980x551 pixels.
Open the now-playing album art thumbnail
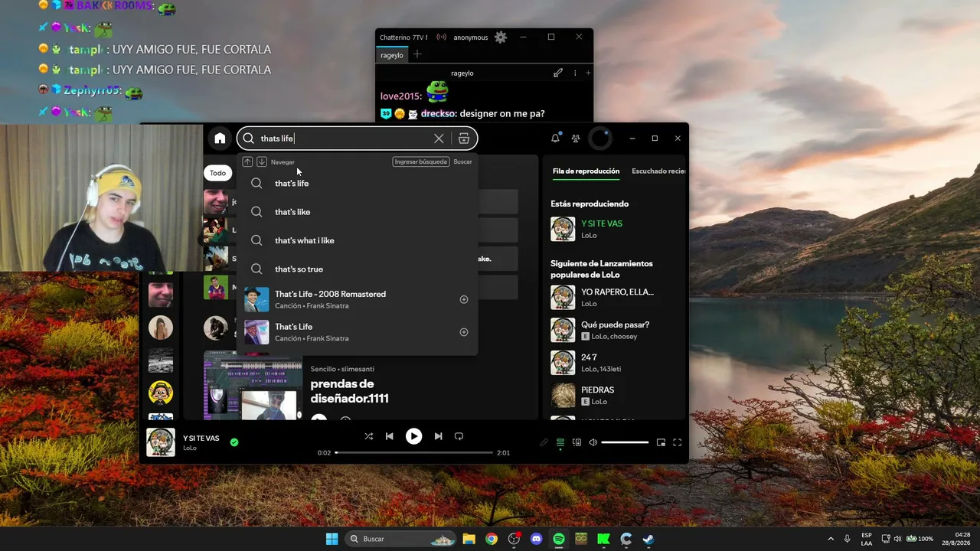click(x=161, y=442)
